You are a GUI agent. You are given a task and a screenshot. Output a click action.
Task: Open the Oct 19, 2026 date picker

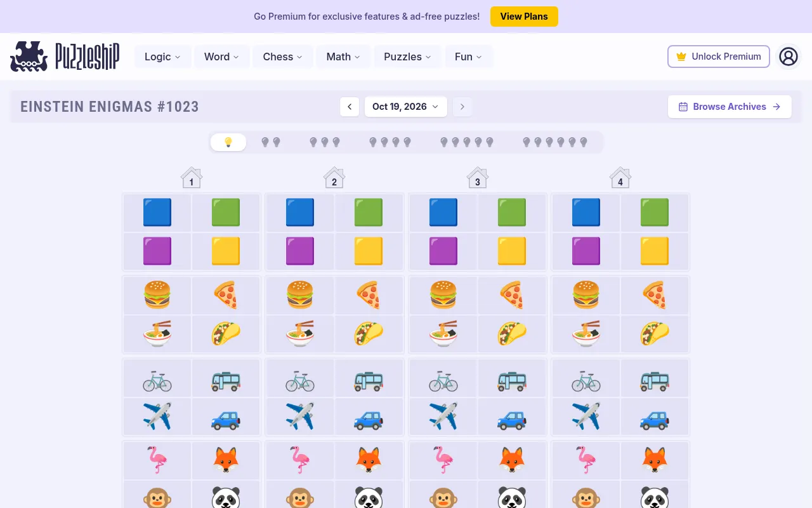tap(406, 107)
